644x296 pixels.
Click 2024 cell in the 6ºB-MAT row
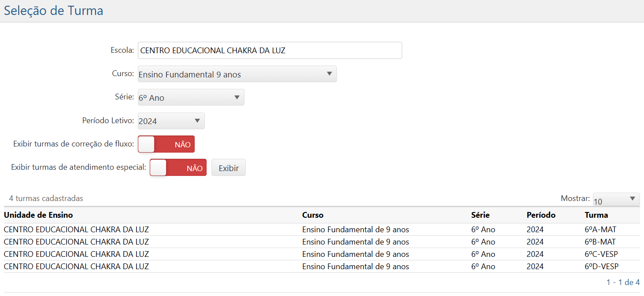tap(535, 242)
